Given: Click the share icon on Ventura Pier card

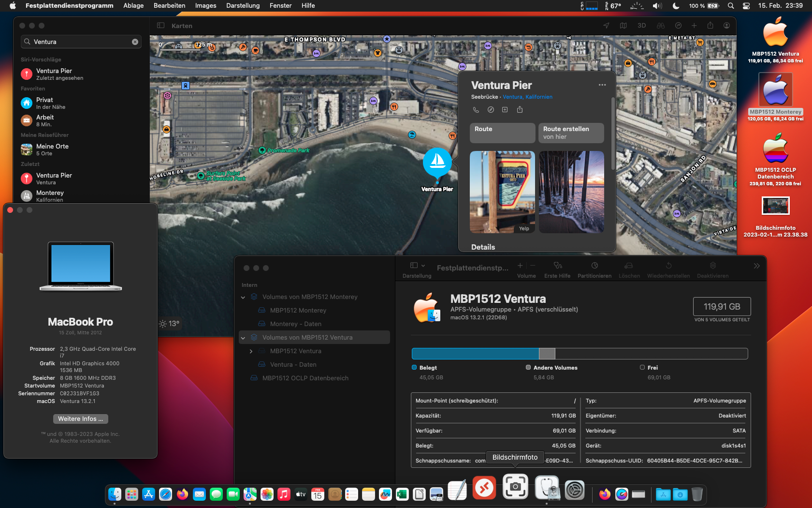Looking at the screenshot, I should point(520,110).
